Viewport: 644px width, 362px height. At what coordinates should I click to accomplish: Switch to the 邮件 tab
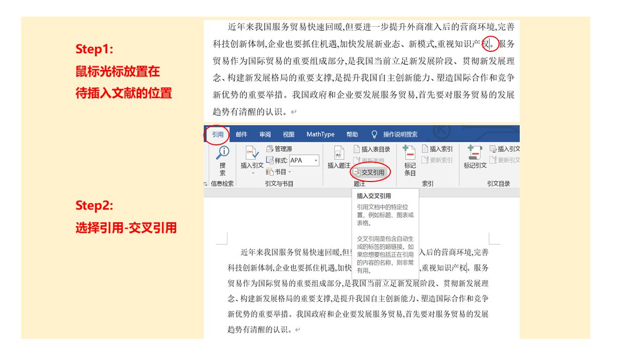click(x=242, y=135)
